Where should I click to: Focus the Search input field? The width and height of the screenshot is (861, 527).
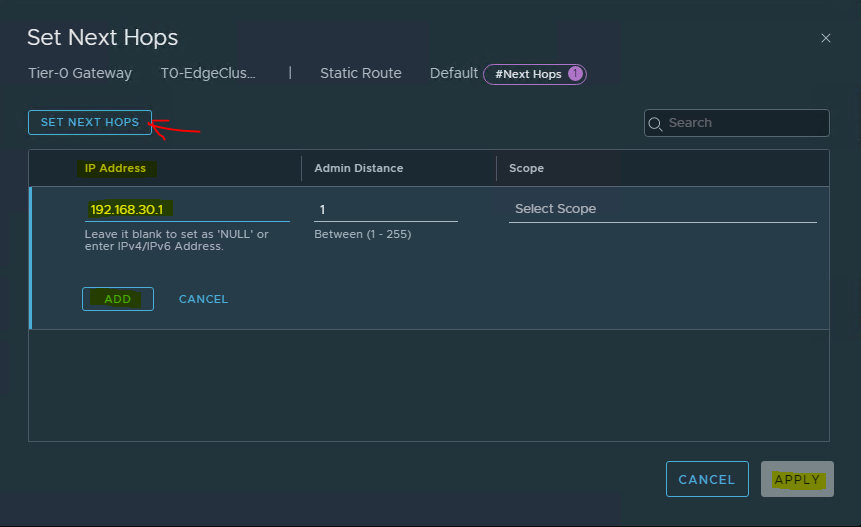coord(737,123)
